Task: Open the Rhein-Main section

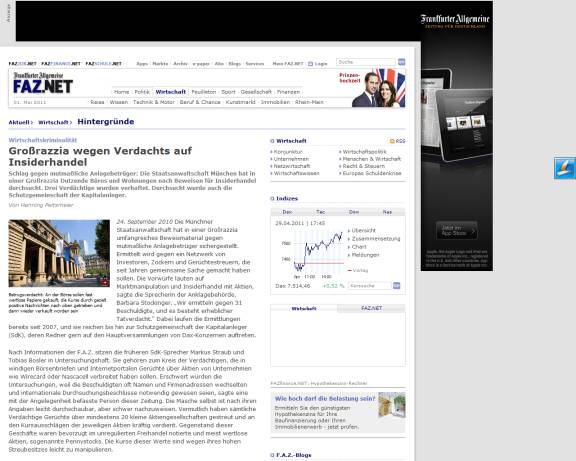Action: [309, 102]
